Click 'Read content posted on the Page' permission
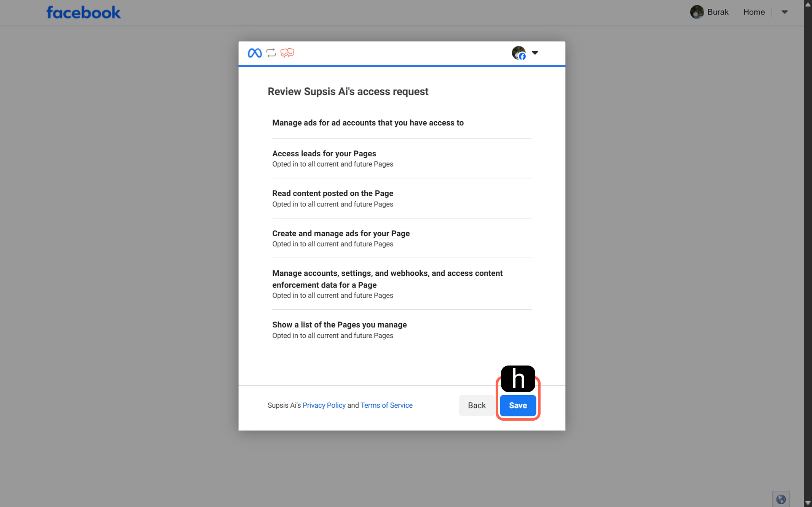Screen dimensions: 812x507 pyautogui.click(x=333, y=193)
